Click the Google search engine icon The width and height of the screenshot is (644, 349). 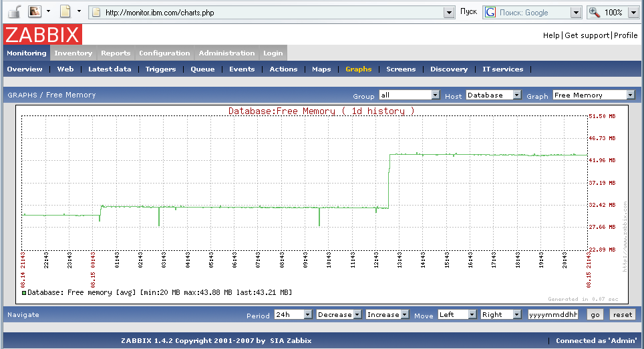click(x=490, y=12)
